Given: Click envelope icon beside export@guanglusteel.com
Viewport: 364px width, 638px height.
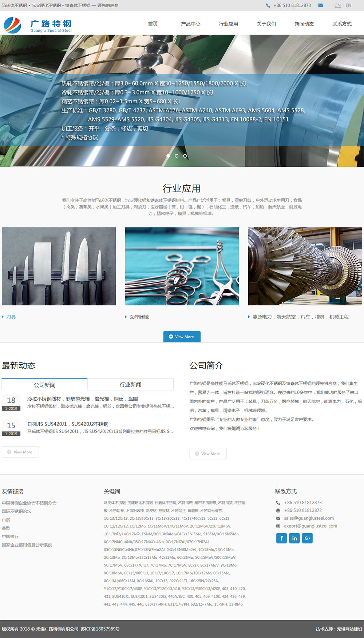Looking at the screenshot, I should [278, 526].
